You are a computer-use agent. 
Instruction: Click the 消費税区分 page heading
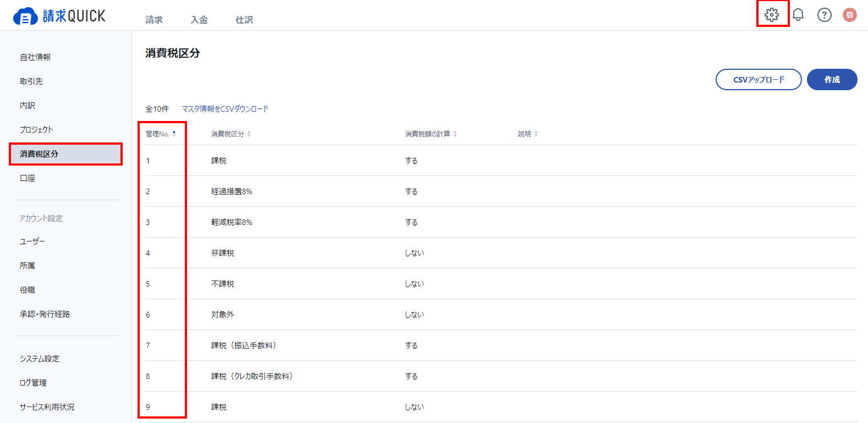(x=173, y=53)
